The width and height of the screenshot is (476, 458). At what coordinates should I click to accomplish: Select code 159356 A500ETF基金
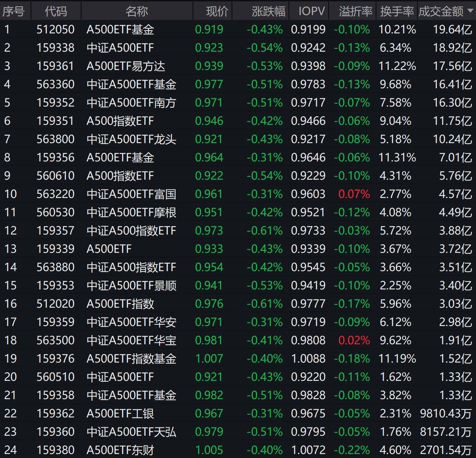(x=55, y=157)
